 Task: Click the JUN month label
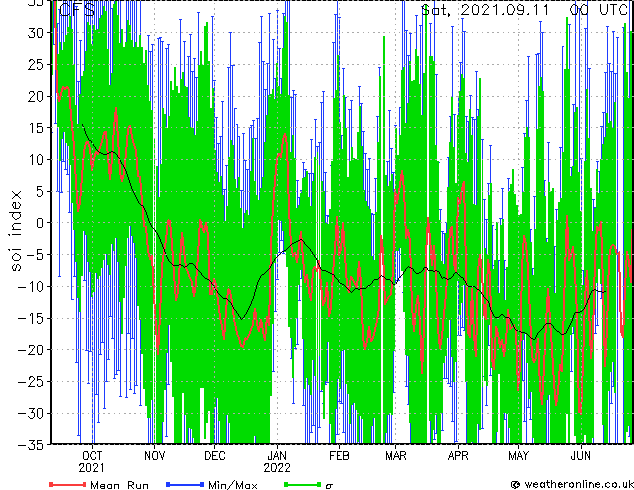click(581, 456)
